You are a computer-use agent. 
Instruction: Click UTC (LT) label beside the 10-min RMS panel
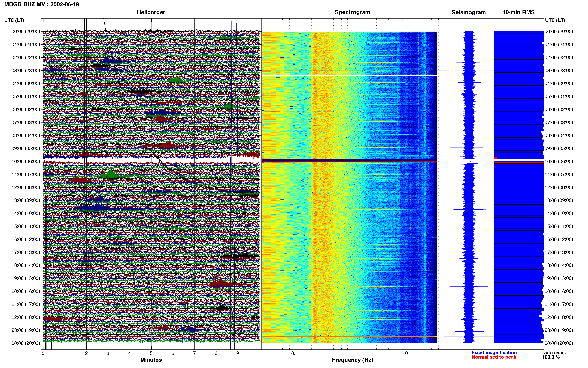[555, 20]
